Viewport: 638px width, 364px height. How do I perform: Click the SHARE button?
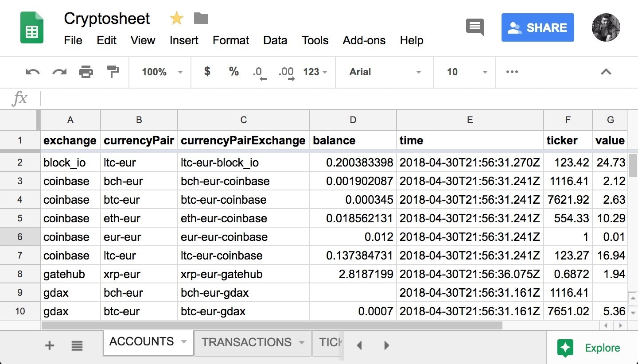pyautogui.click(x=537, y=27)
